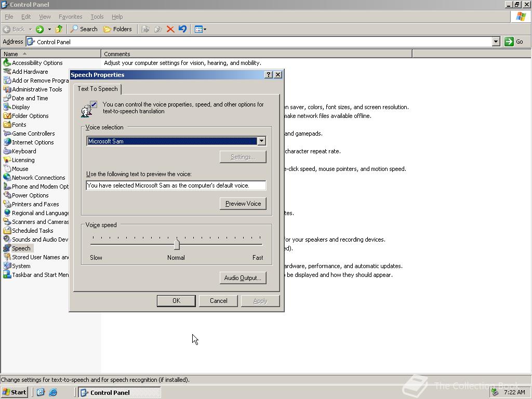This screenshot has height=399, width=532.
Task: Click the Delete red X toolbar icon
Action: click(x=170, y=29)
